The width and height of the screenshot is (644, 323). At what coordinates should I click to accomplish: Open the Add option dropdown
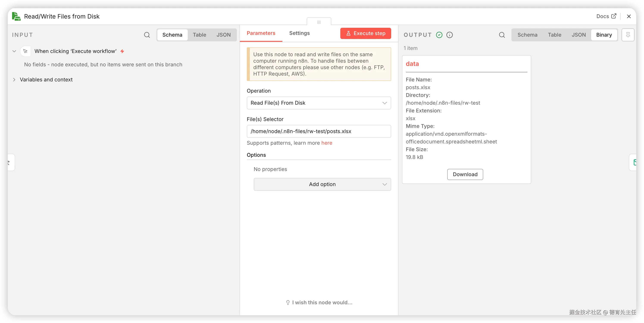pos(322,184)
